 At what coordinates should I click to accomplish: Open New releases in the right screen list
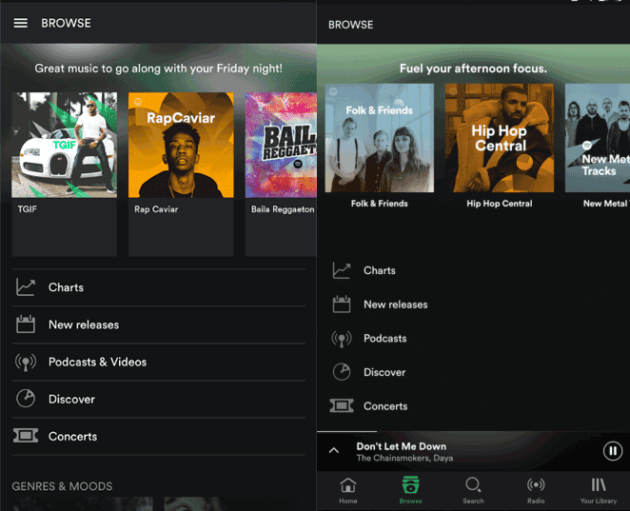pos(473,305)
